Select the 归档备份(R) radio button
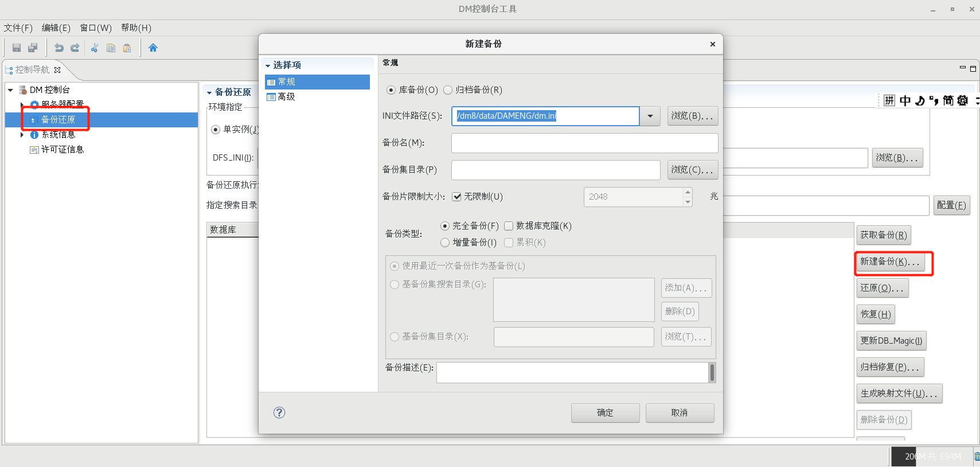The width and height of the screenshot is (980, 467). coord(448,90)
